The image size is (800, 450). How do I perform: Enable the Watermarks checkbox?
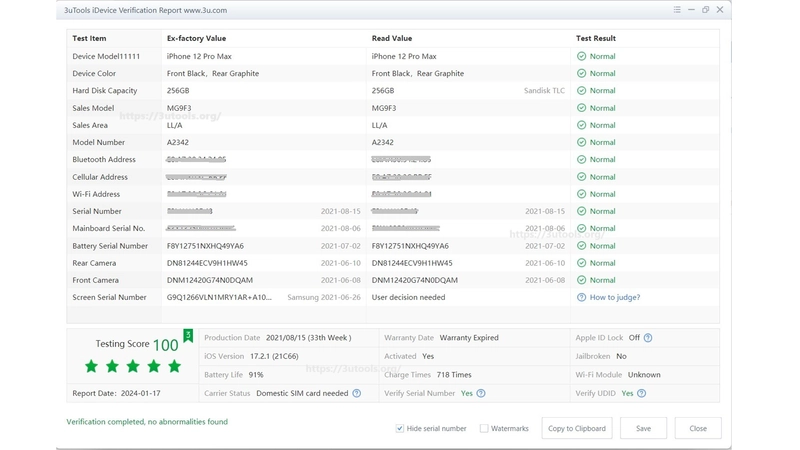(484, 429)
